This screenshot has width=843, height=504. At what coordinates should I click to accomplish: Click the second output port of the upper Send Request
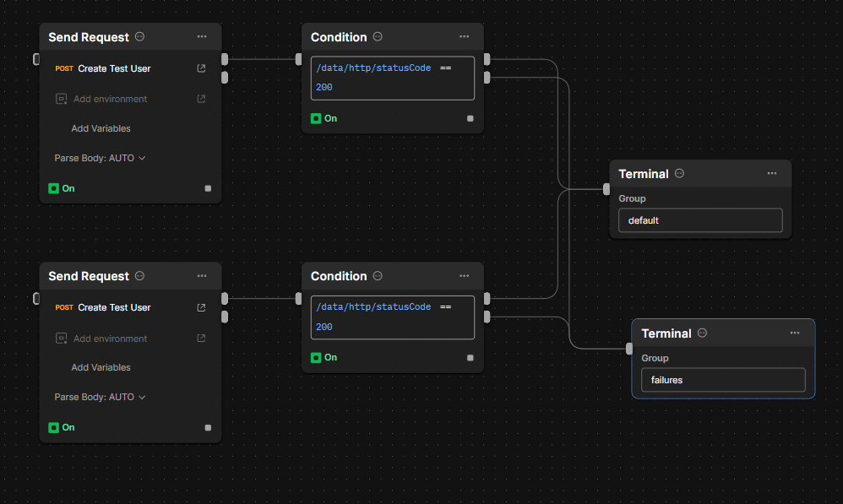coord(225,78)
